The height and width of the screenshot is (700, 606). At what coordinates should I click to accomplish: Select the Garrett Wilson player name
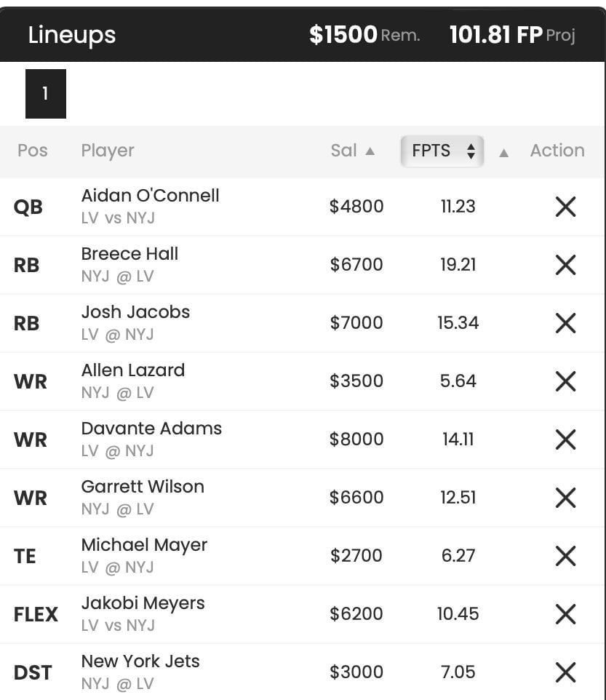point(143,487)
